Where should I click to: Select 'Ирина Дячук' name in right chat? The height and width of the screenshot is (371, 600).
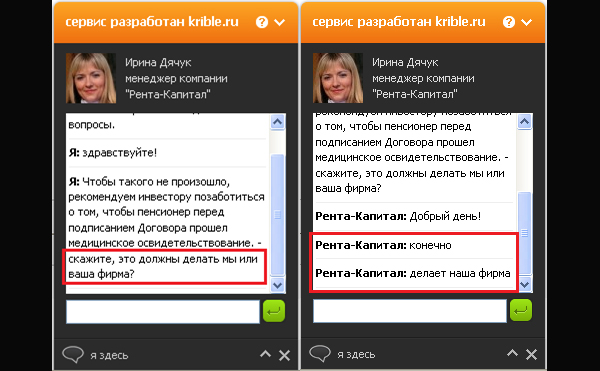click(x=405, y=62)
